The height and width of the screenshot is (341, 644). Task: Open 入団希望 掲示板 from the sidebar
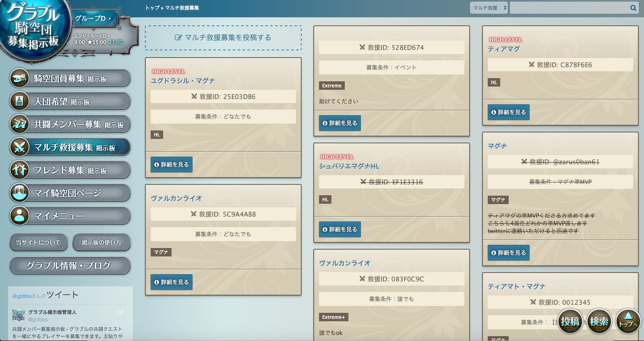tap(70, 101)
